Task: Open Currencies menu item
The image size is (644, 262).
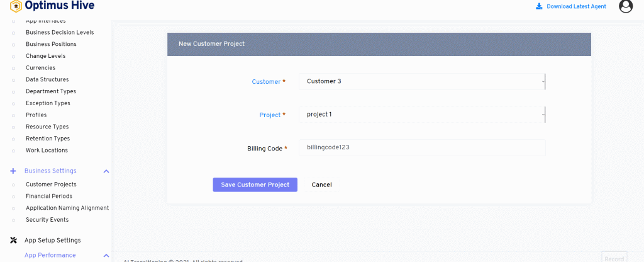Action: [x=40, y=68]
